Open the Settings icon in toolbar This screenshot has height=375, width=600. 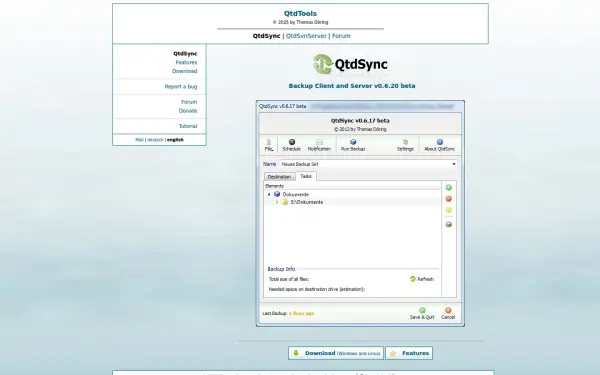[x=405, y=142]
